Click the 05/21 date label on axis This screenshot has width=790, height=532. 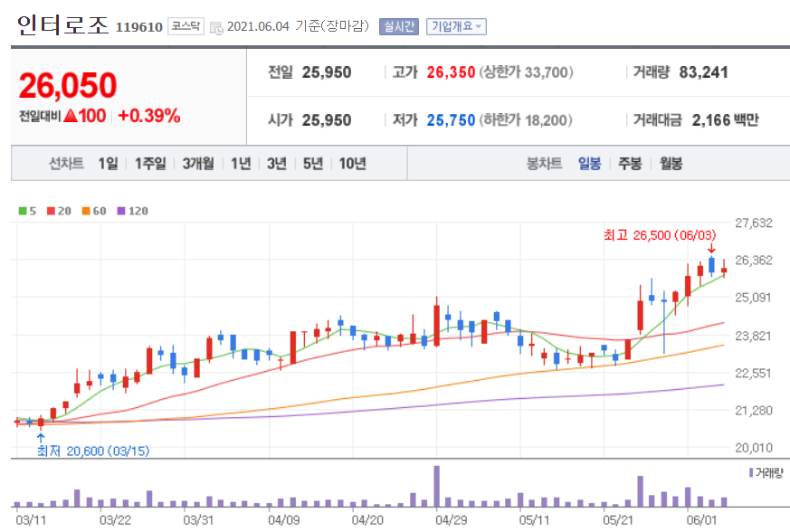click(618, 520)
